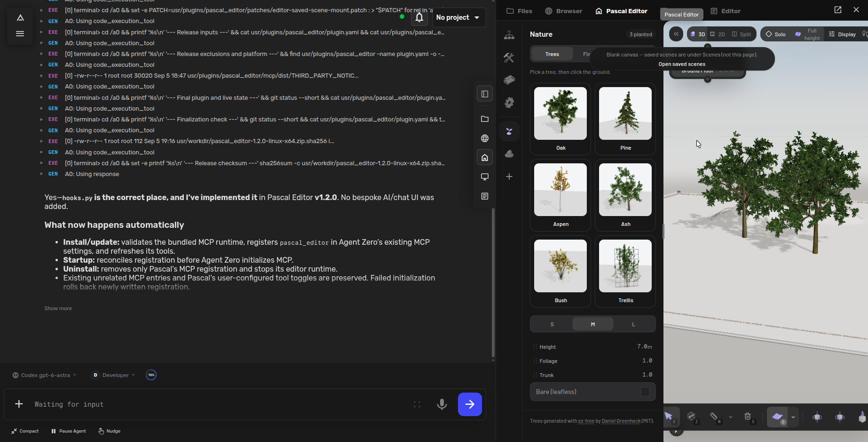Switch to the Editor tab

pos(726,11)
